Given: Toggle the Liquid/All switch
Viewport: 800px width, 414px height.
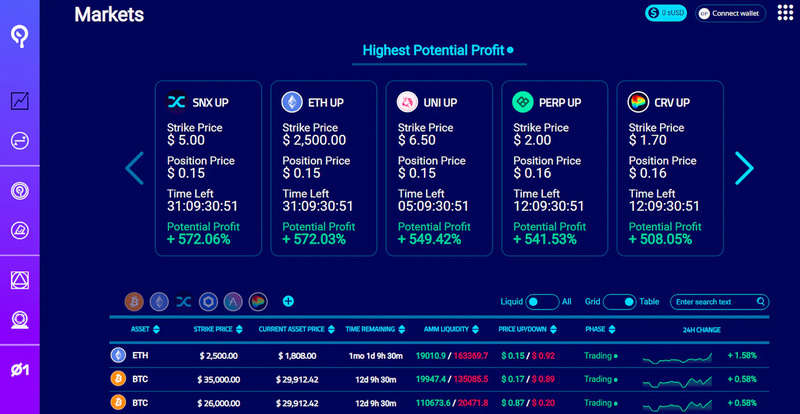Looking at the screenshot, I should pos(542,302).
